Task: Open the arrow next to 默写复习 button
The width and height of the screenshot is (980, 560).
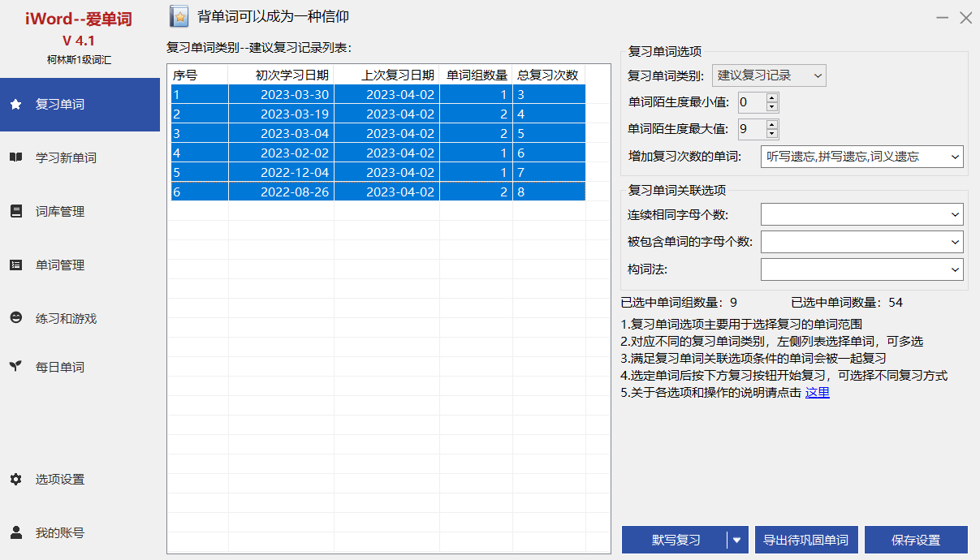Action: [737, 540]
